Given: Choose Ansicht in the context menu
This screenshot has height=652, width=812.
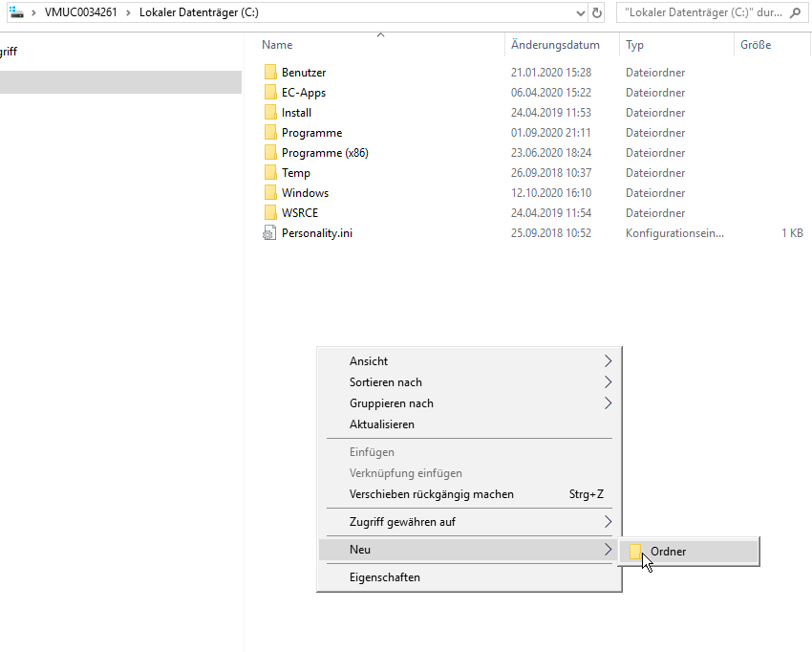Looking at the screenshot, I should pos(469,361).
